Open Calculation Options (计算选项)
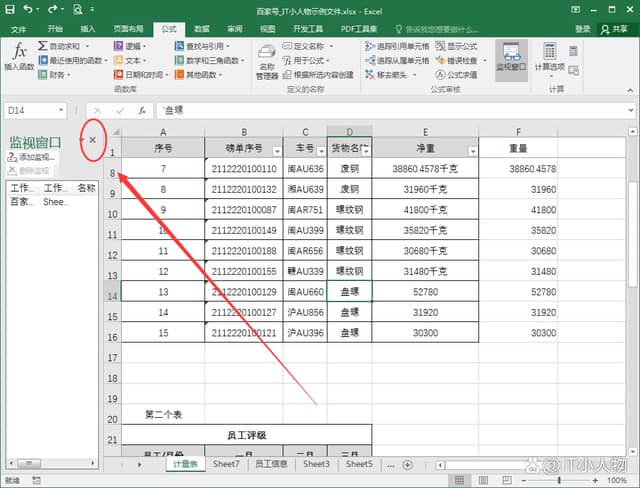 click(x=549, y=58)
